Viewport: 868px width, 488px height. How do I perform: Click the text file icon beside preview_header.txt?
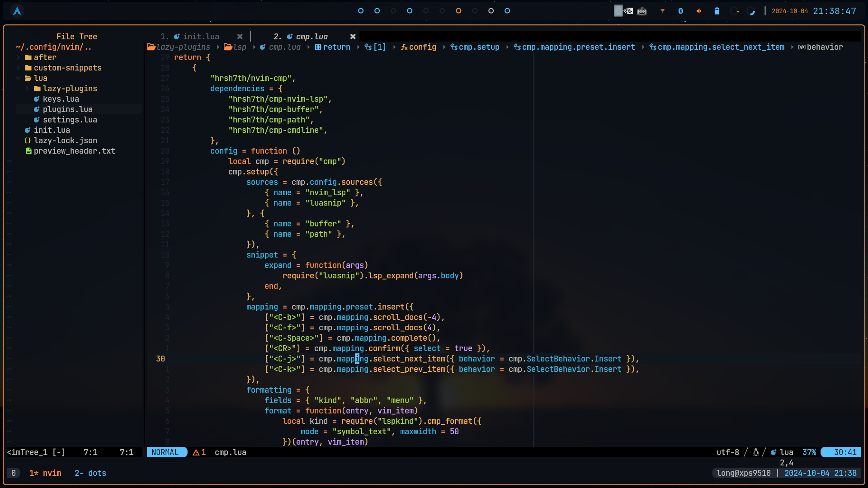tap(28, 151)
